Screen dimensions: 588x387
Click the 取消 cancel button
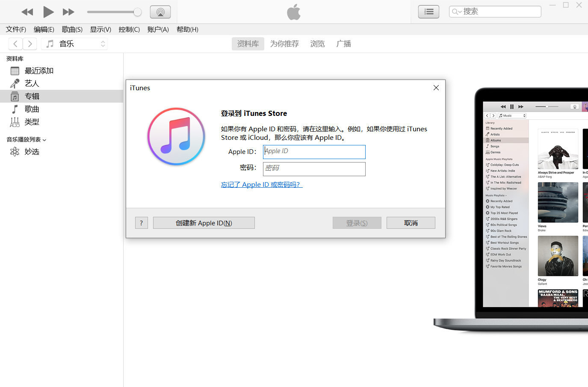(411, 223)
